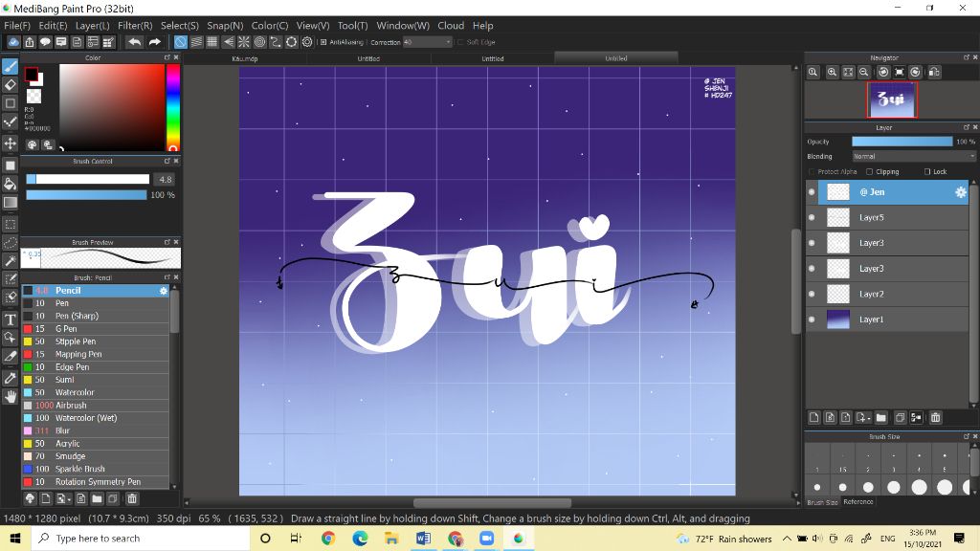Select the Magic Wand tool
Screen dimensions: 980x551
pos(10,260)
